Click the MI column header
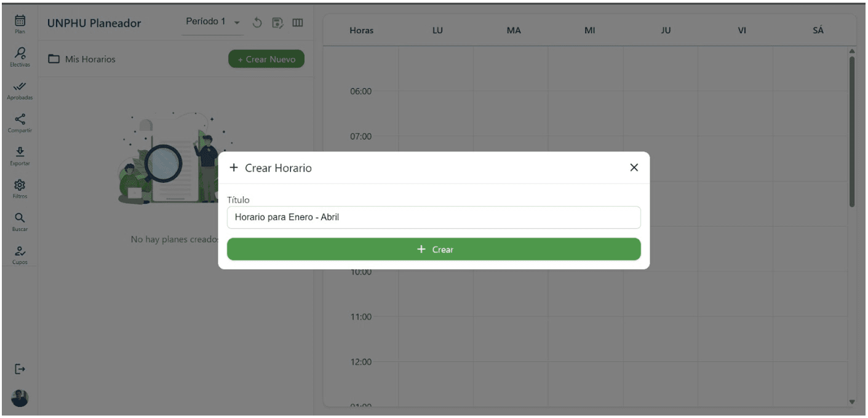Screen dimensions: 868x418 tap(589, 30)
